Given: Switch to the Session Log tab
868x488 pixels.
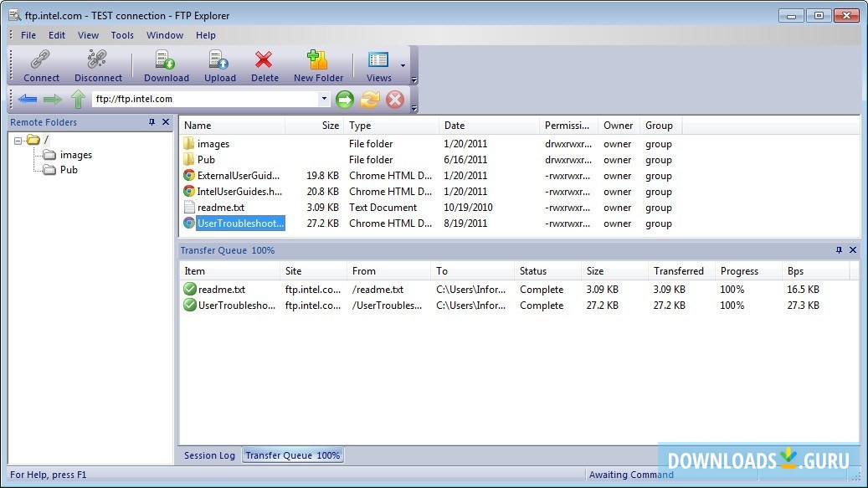Looking at the screenshot, I should click(209, 455).
